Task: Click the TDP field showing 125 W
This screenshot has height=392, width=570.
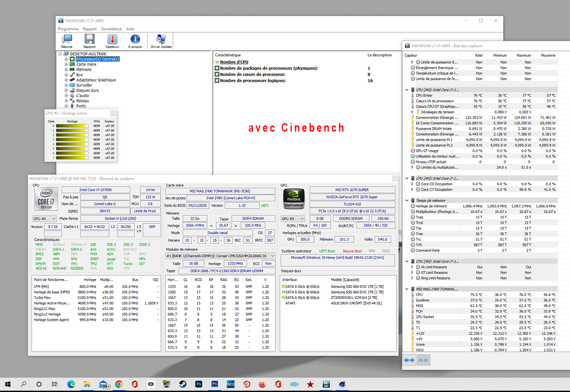Action: pos(151,197)
